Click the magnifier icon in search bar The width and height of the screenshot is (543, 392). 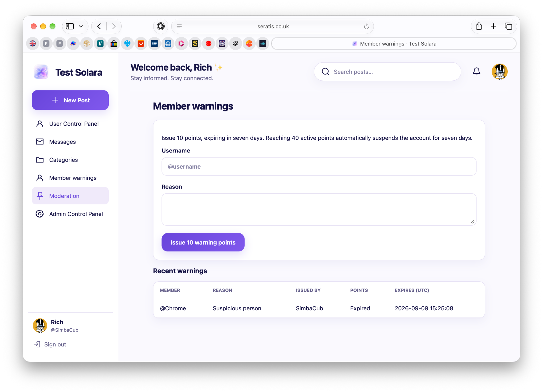tap(326, 72)
